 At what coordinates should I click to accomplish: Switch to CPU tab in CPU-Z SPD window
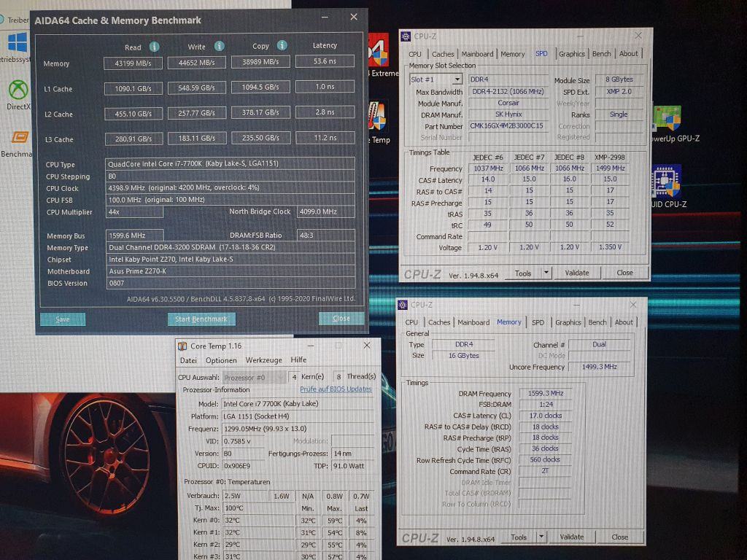coord(415,54)
